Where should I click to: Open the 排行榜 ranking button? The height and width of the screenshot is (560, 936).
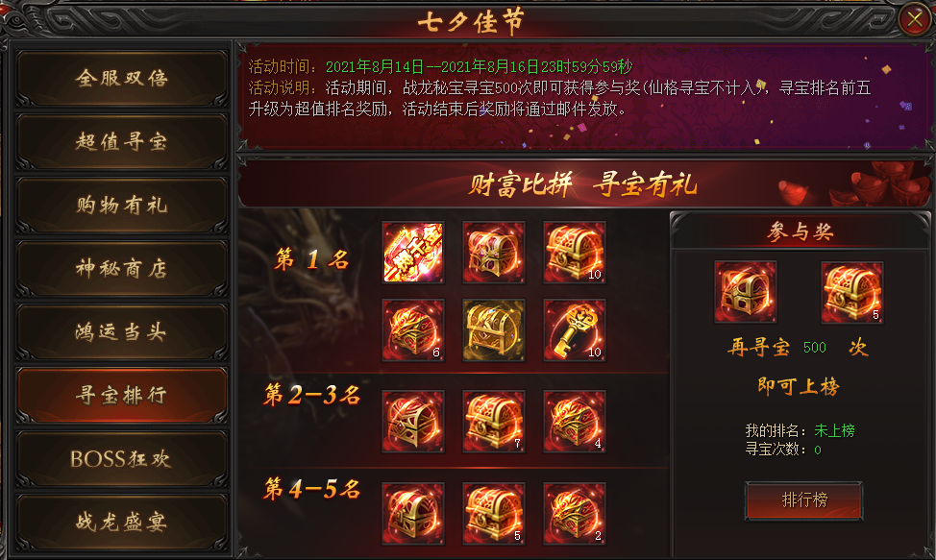point(804,500)
